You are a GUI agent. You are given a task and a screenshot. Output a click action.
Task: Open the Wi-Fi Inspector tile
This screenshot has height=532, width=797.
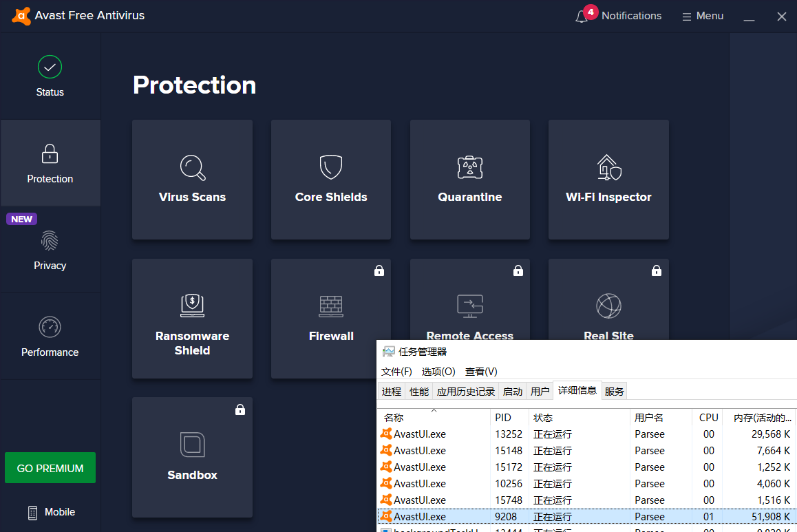[x=608, y=180]
